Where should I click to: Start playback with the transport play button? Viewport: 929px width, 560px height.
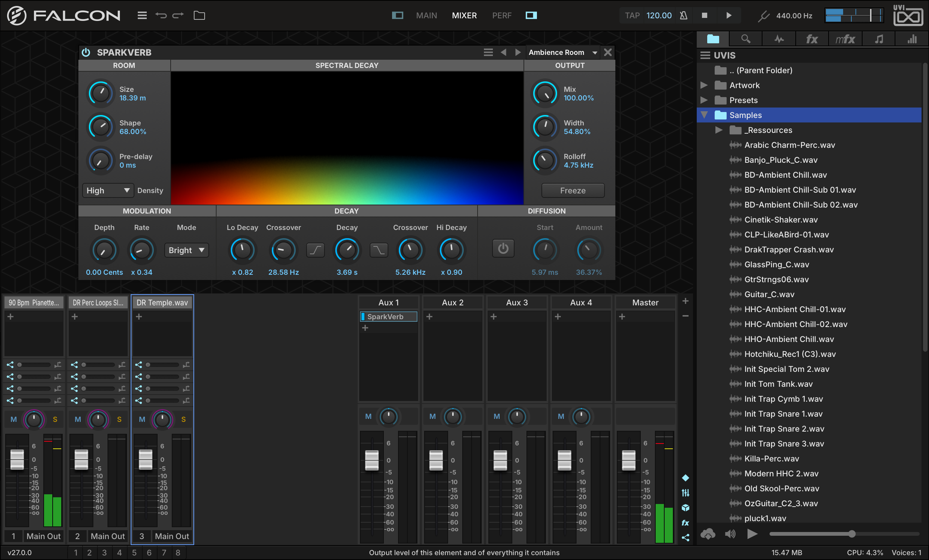click(x=728, y=15)
